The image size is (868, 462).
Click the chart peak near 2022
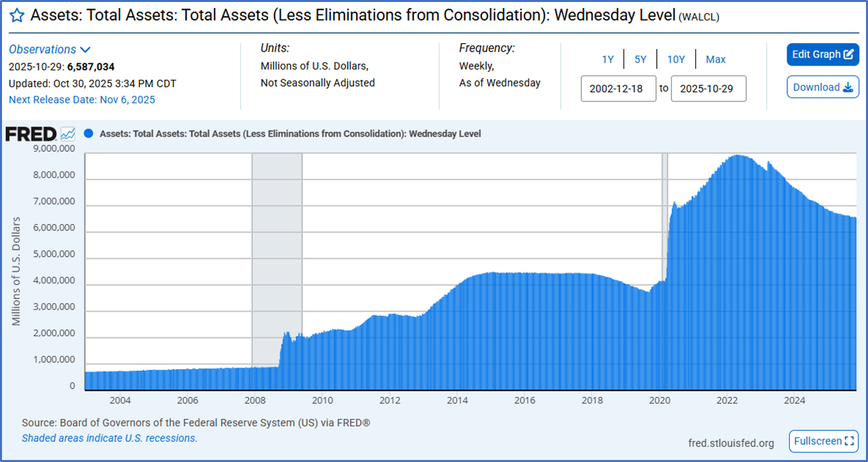tap(737, 156)
